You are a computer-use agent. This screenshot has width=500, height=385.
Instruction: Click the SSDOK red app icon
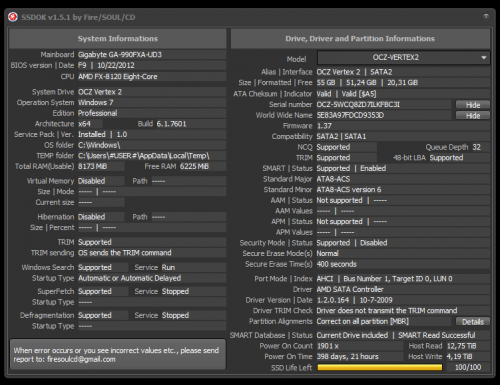coord(13,17)
